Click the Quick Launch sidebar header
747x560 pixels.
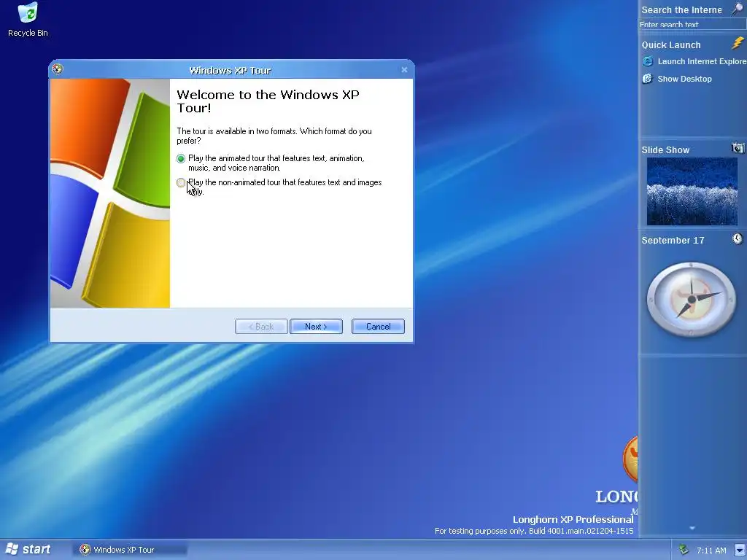coord(671,45)
